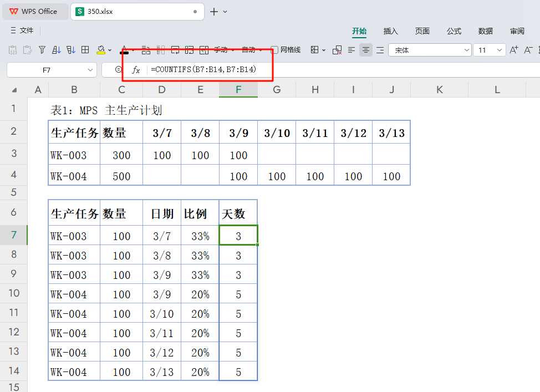Click the paste-as-values clipboard icon
The height and width of the screenshot is (392, 540).
[13, 50]
